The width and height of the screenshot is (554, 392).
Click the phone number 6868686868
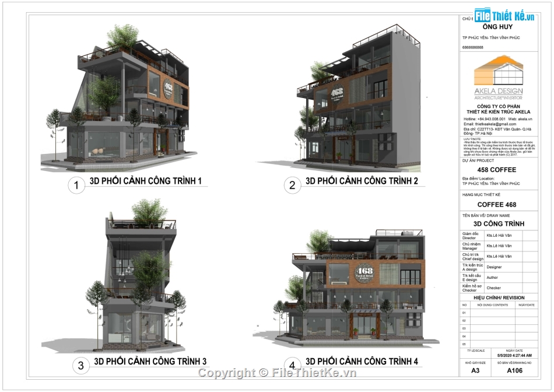[x=472, y=47]
